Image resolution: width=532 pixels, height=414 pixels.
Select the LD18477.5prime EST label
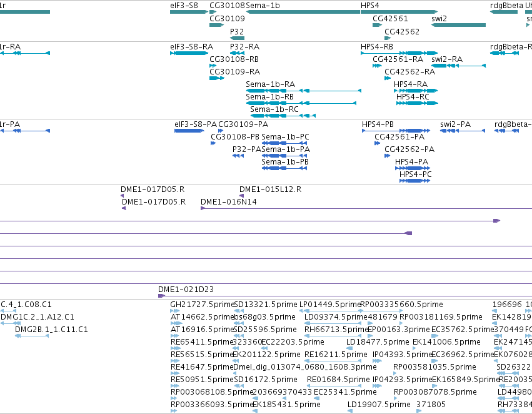point(378,342)
